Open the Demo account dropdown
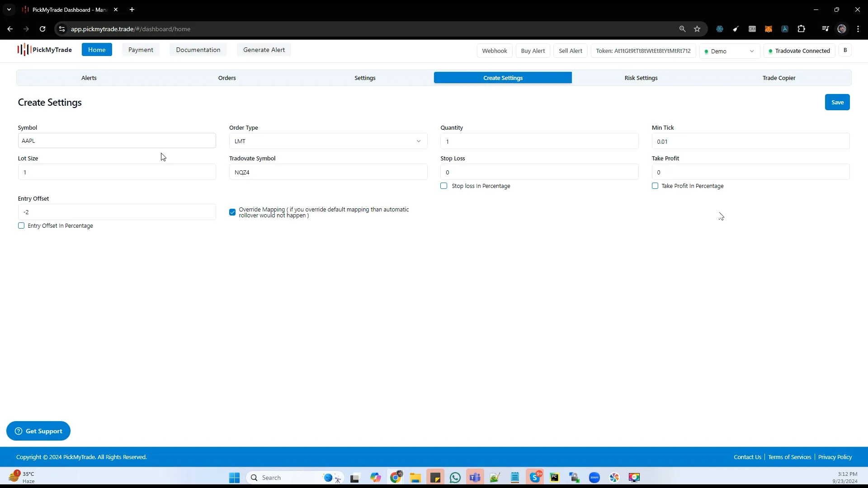The height and width of the screenshot is (488, 868). point(730,51)
